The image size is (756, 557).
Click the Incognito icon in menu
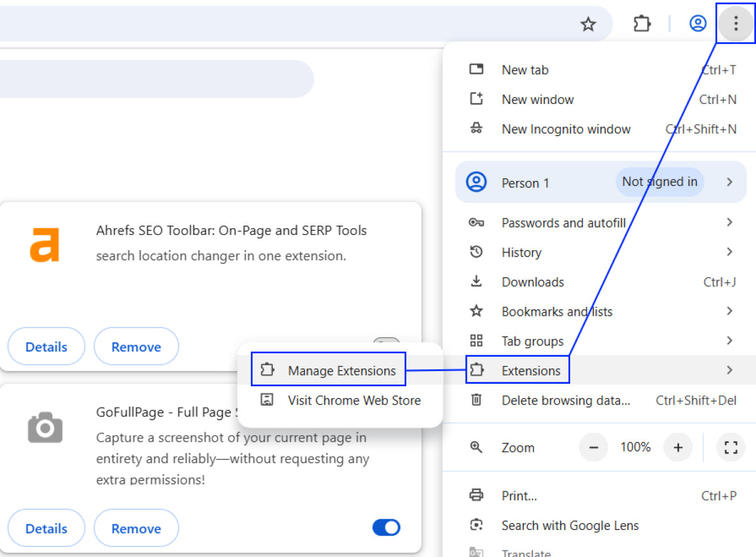click(477, 129)
